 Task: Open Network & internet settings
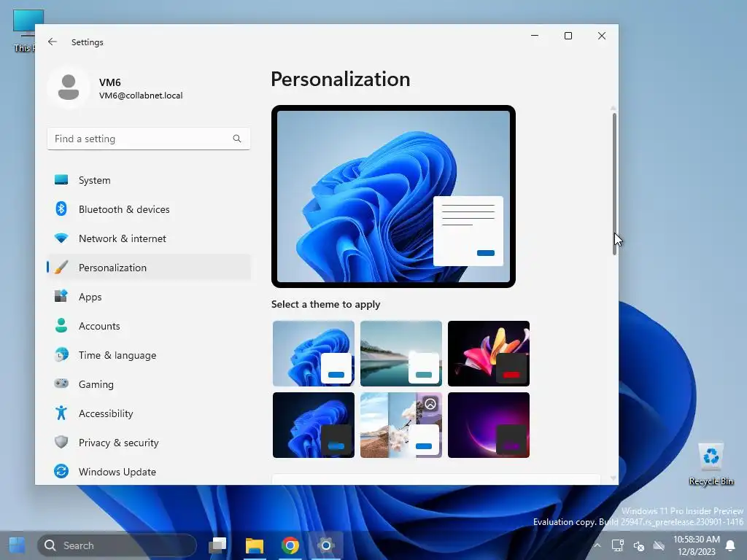point(149,238)
